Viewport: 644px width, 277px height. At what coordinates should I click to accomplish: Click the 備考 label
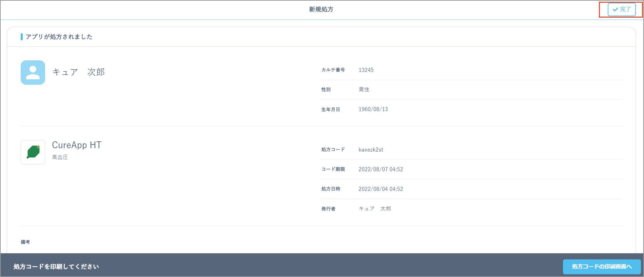point(25,242)
